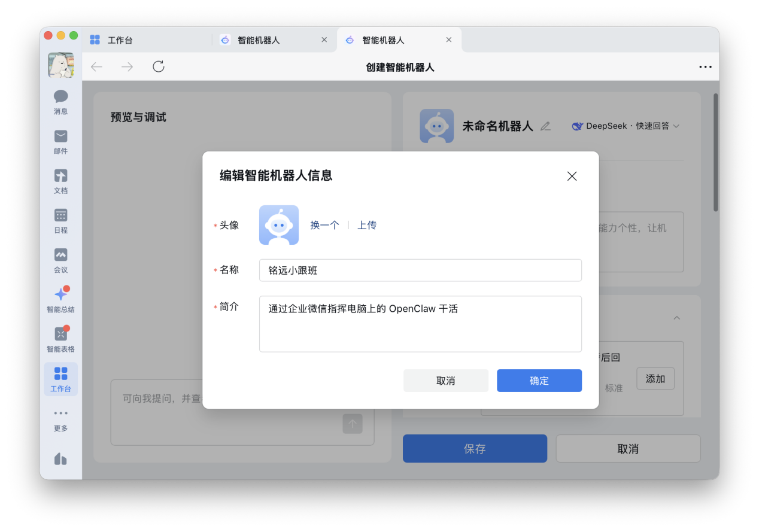Open 智能表格 from the sidebar
This screenshot has height=532, width=759.
[60, 336]
